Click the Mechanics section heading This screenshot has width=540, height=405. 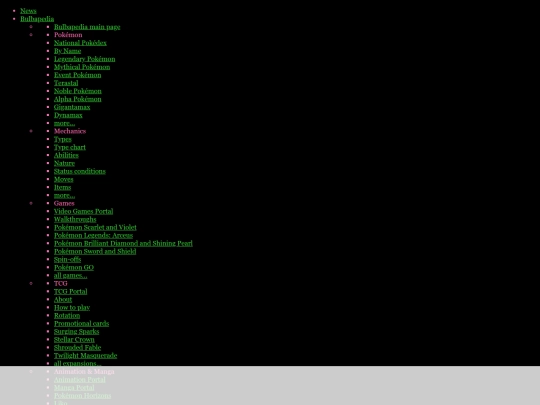pyautogui.click(x=70, y=131)
